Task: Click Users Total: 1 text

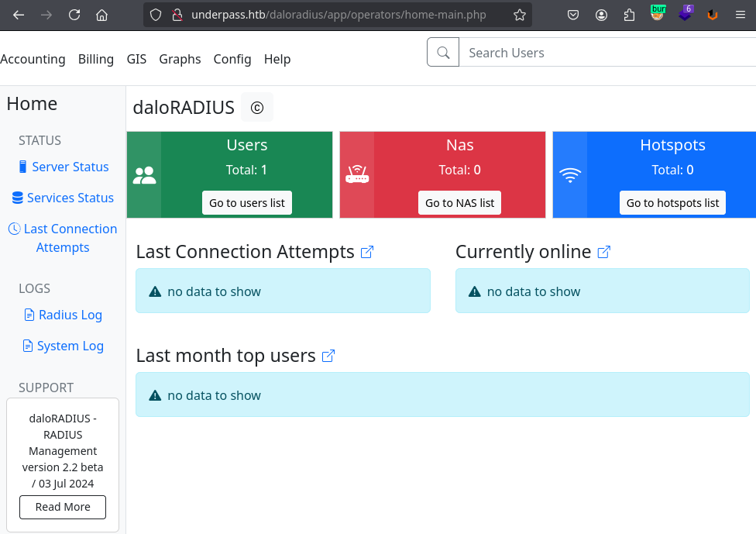Action: click(x=246, y=170)
